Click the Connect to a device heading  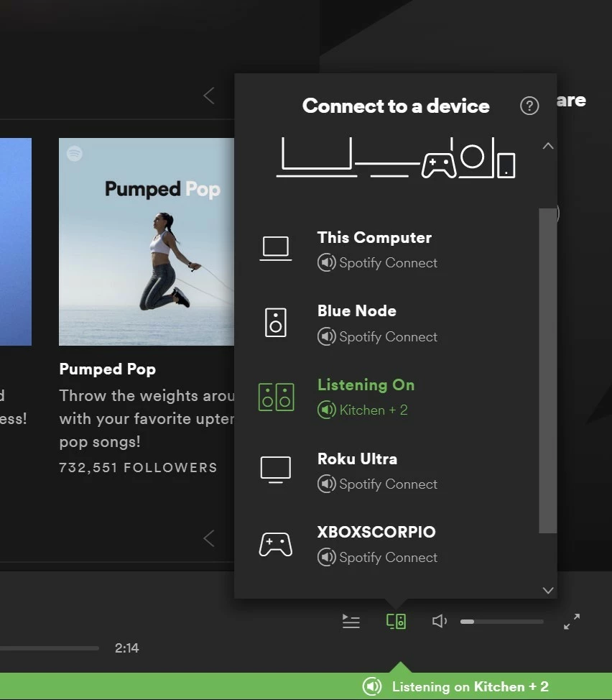pyautogui.click(x=396, y=106)
